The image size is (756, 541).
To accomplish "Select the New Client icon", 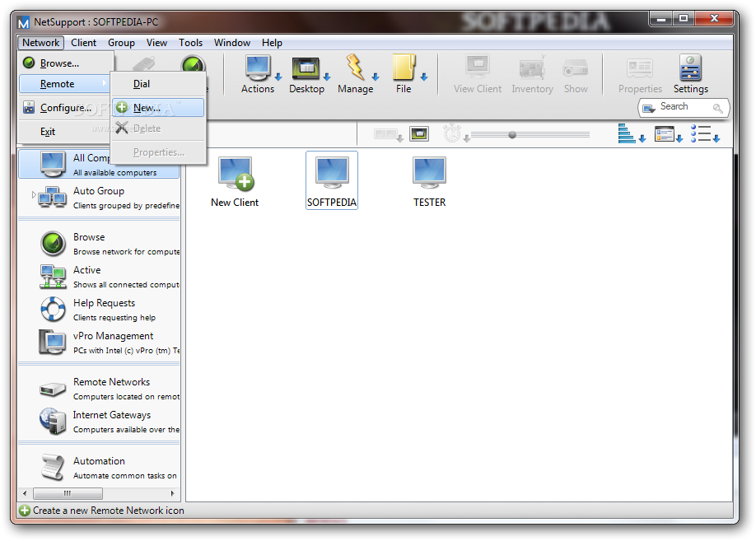I will click(x=235, y=182).
